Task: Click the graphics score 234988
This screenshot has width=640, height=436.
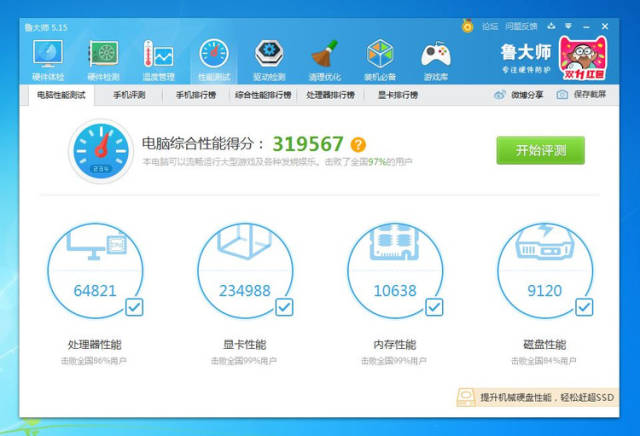Action: tap(245, 291)
